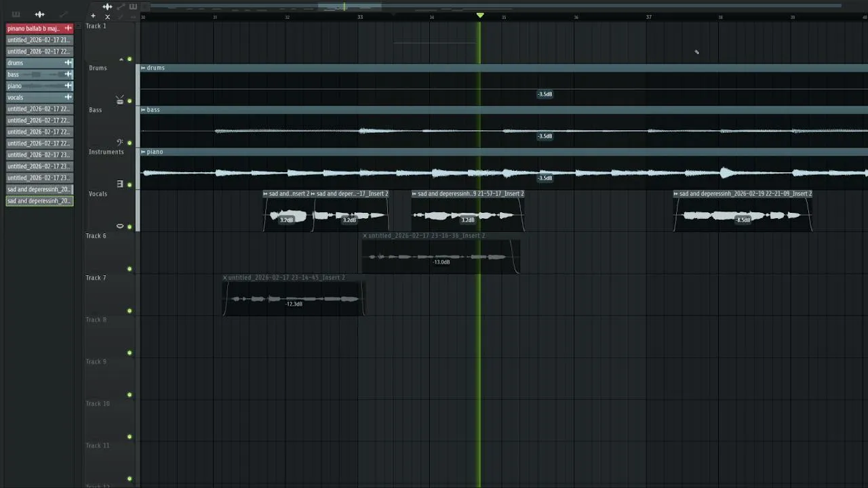This screenshot has height=488, width=868.
Task: Click muted X icon on Track 7 clip
Action: pyautogui.click(x=225, y=278)
